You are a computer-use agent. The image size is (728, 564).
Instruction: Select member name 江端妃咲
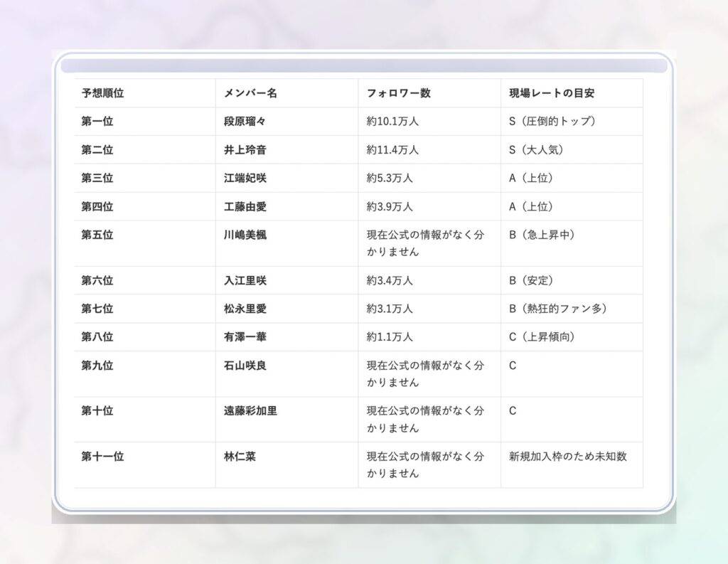(245, 179)
